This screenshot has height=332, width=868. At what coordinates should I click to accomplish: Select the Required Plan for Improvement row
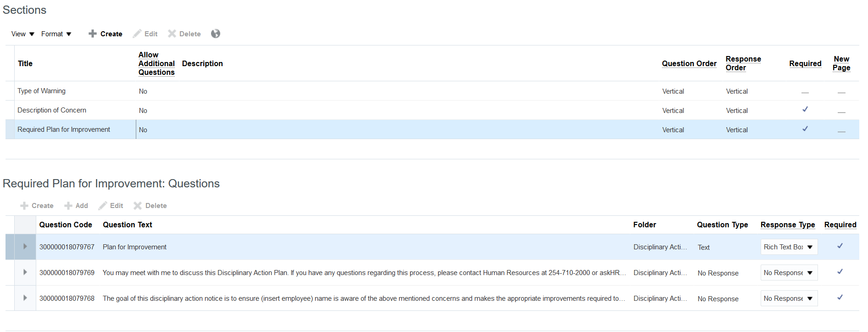point(432,129)
